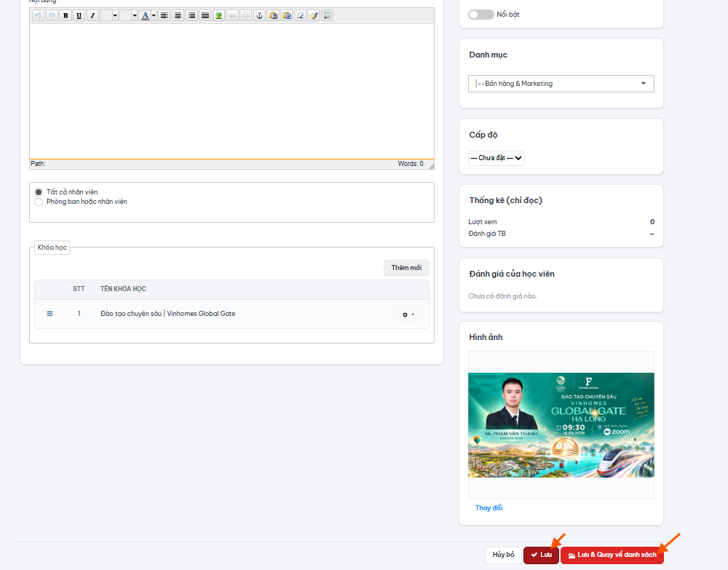The height and width of the screenshot is (570, 728).
Task: Click the insert link chain icon
Action: click(232, 16)
